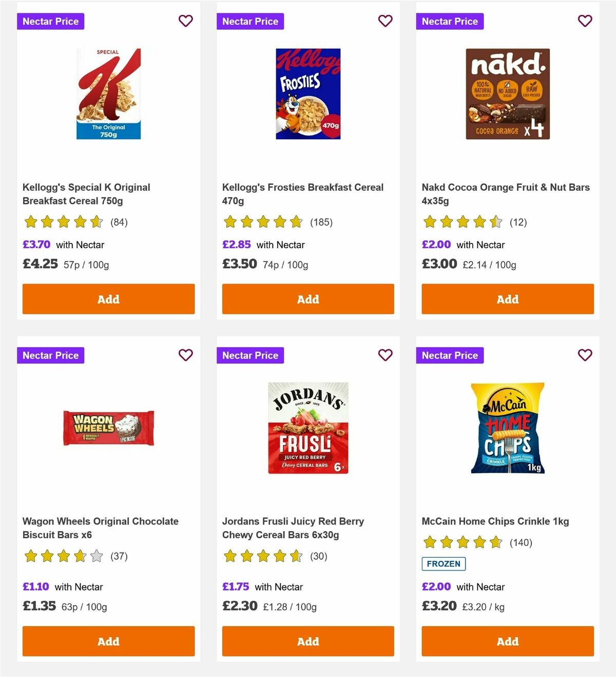The image size is (616, 677).
Task: Click the heart icon for Kellogg's Special K
Action: (185, 21)
